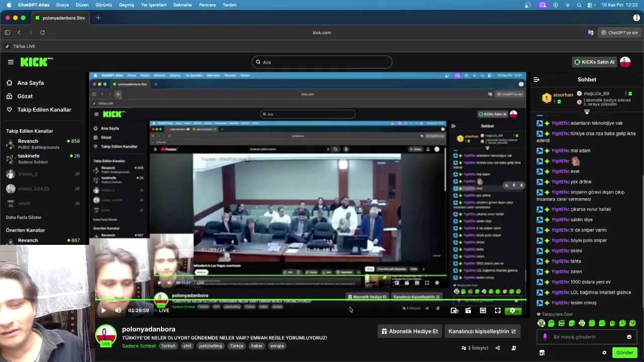Click the 1 İzleyici viewer count

point(475,348)
